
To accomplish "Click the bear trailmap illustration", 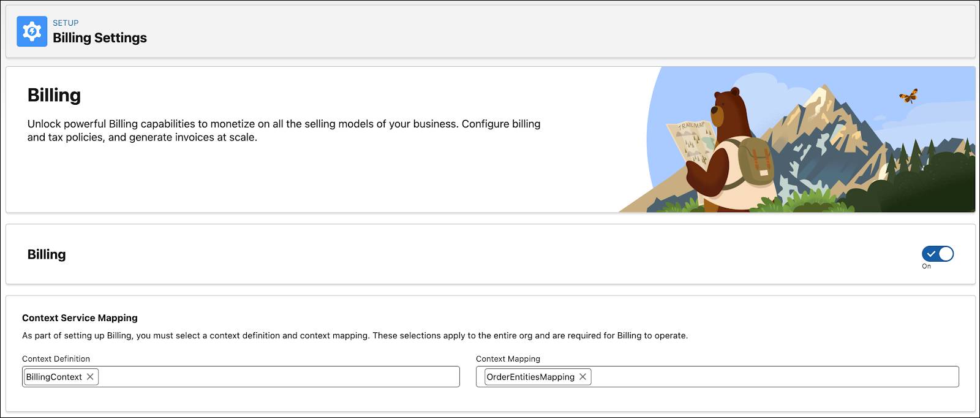I will (796, 140).
